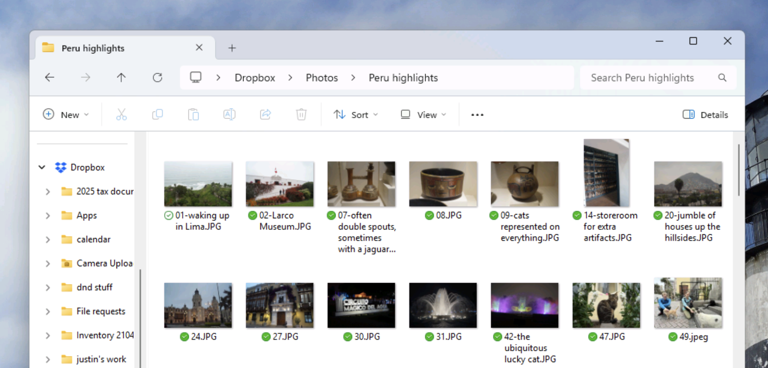Open the New dropdown menu
768x368 pixels.
66,115
